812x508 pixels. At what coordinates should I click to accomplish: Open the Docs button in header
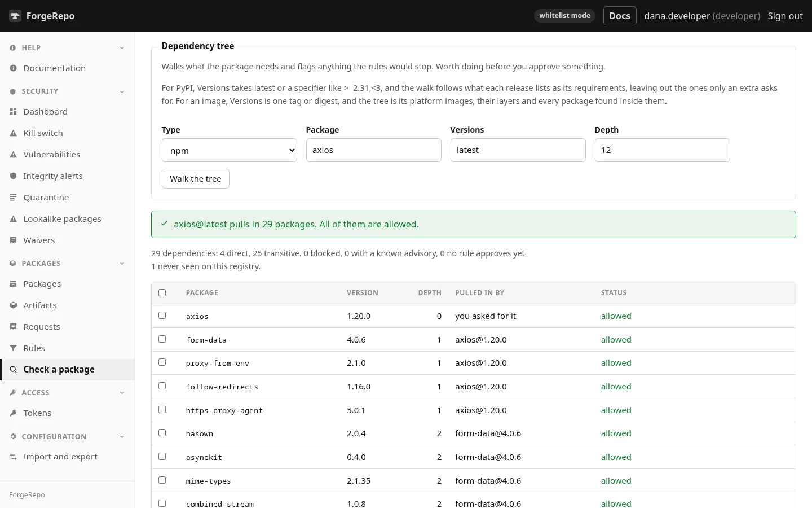click(x=620, y=16)
